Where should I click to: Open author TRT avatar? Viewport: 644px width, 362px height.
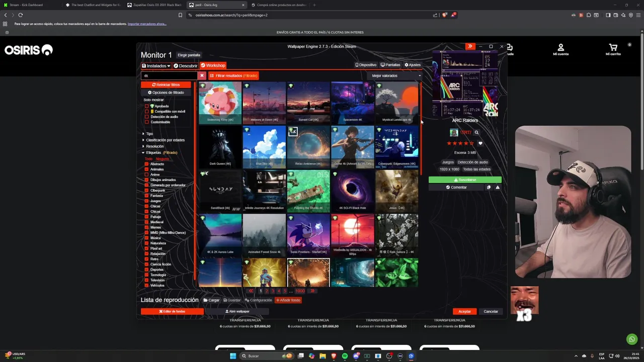click(454, 133)
